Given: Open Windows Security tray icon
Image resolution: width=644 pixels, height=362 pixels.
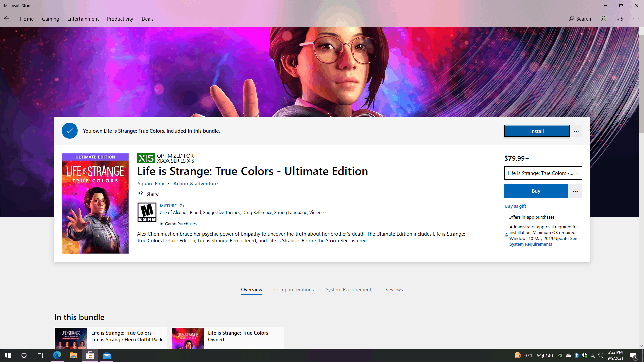Looking at the screenshot, I should (x=585, y=355).
